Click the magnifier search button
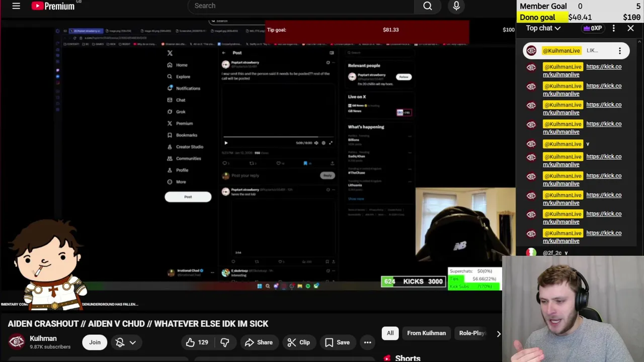The width and height of the screenshot is (644, 362). (428, 6)
